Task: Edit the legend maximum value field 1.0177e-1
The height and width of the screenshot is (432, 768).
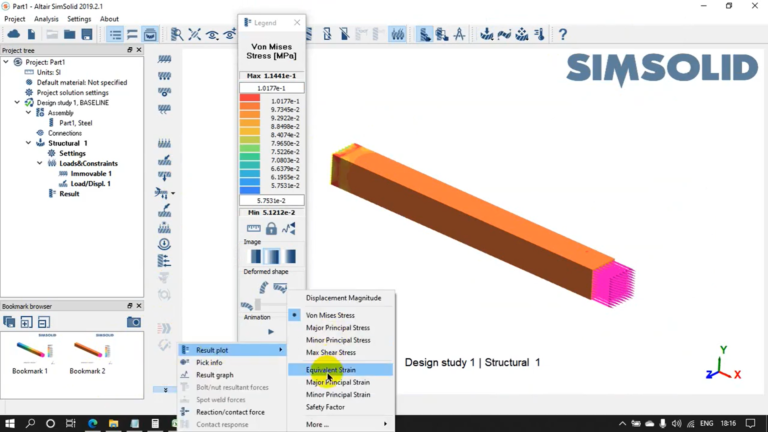Action: 271,88
